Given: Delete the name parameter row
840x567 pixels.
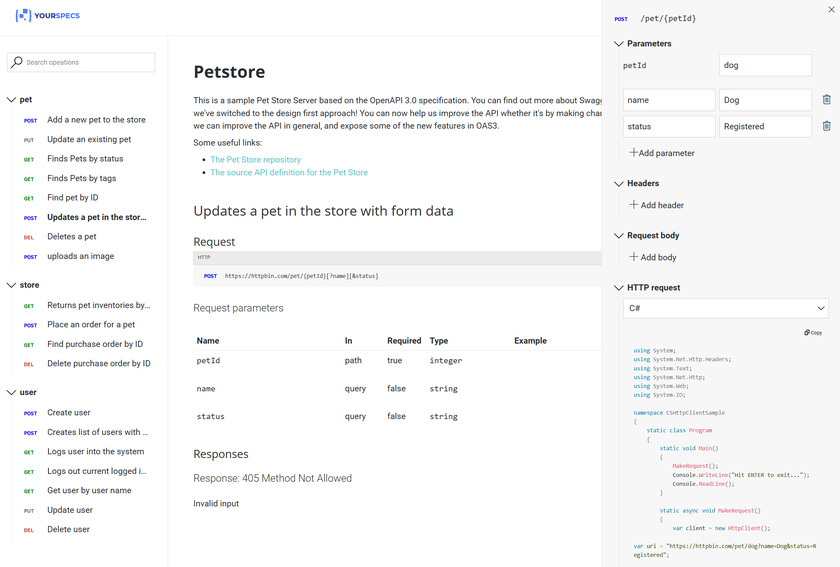Looking at the screenshot, I should point(826,100).
